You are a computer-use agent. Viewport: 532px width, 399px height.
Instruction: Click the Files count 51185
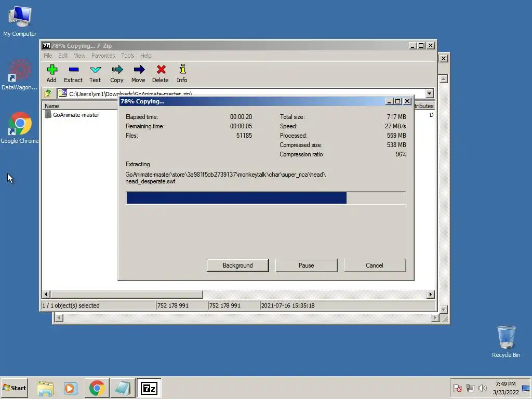pos(244,136)
